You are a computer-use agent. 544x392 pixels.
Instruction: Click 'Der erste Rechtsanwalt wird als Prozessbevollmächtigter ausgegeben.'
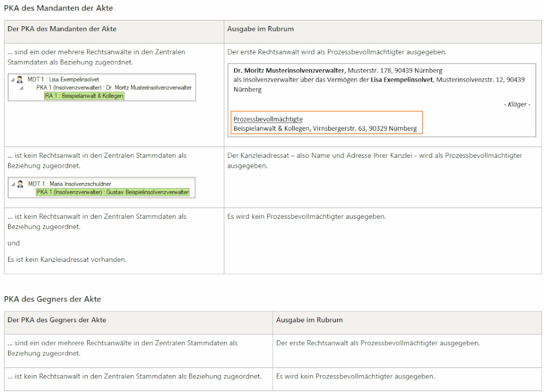(337, 52)
